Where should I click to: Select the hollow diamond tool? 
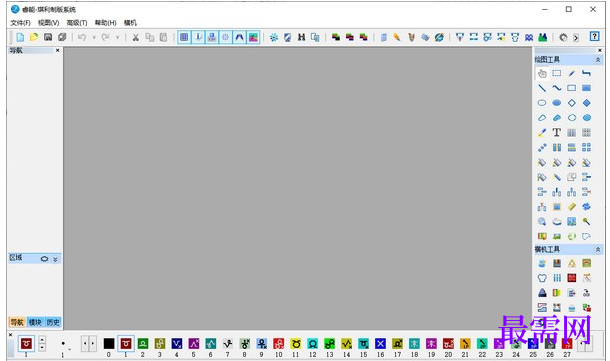tap(571, 103)
